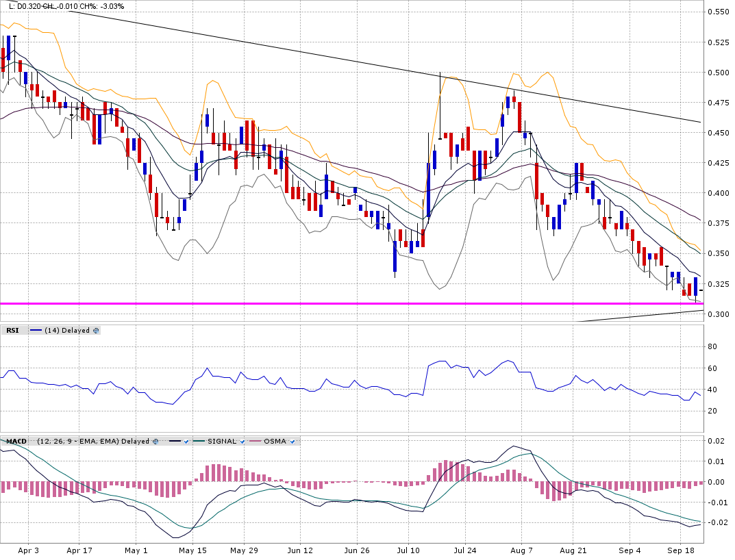Viewport: 735px width, 560px height.
Task: Click the RSI blue line color swatch
Action: click(x=36, y=331)
